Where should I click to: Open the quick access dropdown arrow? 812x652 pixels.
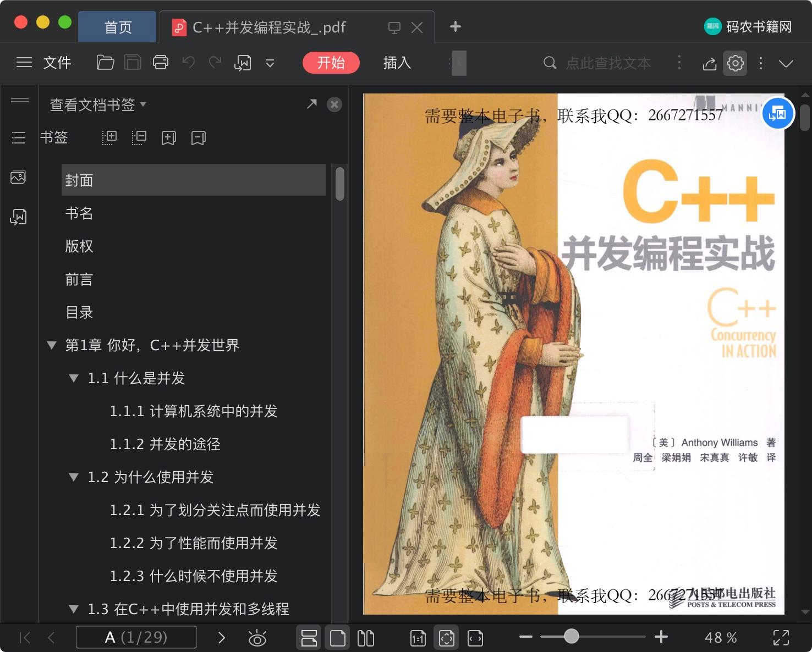coord(270,64)
